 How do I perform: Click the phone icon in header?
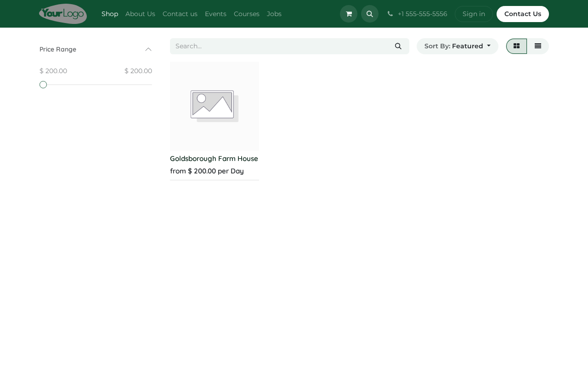[x=390, y=14]
